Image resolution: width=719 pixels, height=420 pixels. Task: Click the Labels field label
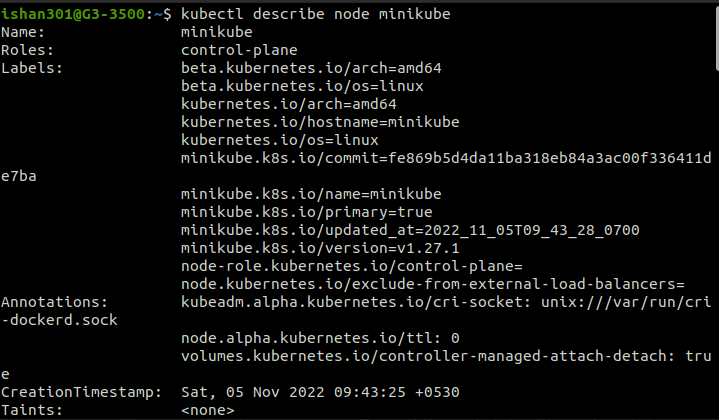coord(29,68)
